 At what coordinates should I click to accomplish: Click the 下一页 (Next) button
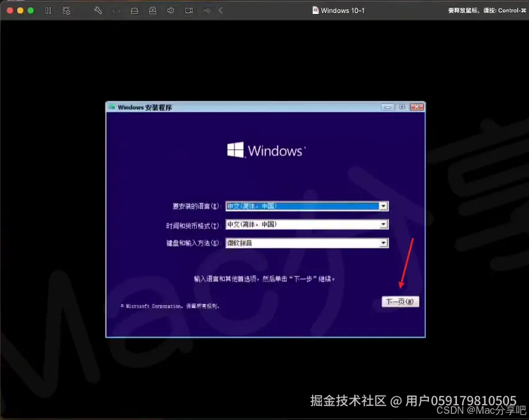pos(400,302)
